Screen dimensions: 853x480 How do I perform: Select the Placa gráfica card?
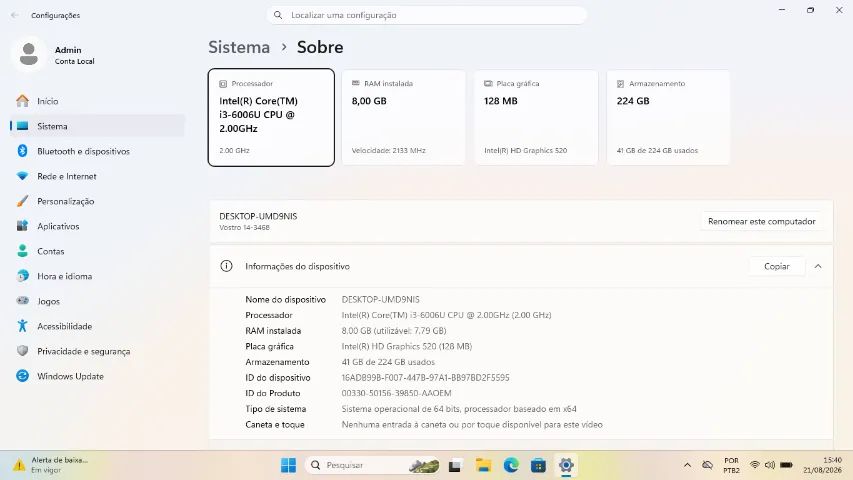pos(536,117)
